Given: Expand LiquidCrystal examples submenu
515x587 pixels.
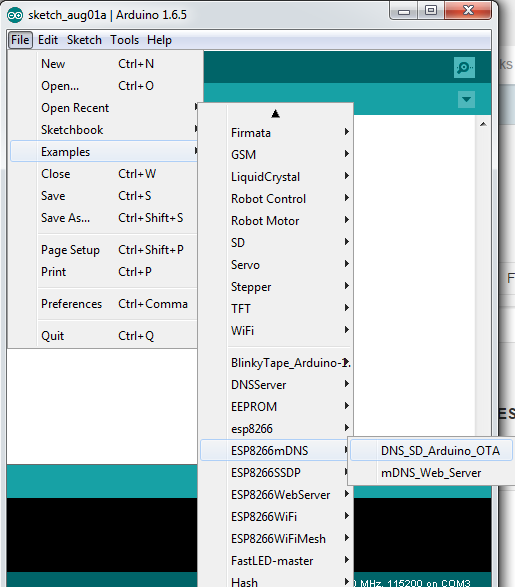Looking at the screenshot, I should click(276, 177).
